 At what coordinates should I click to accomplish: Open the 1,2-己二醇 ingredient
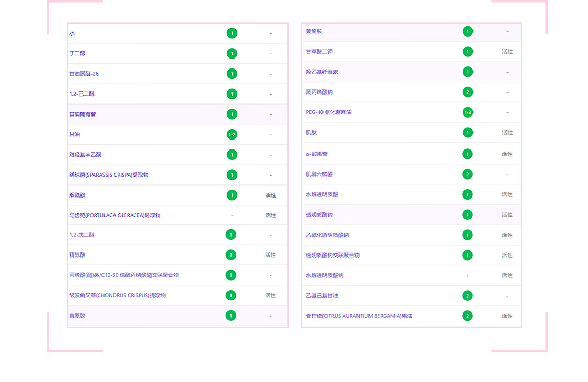click(82, 94)
